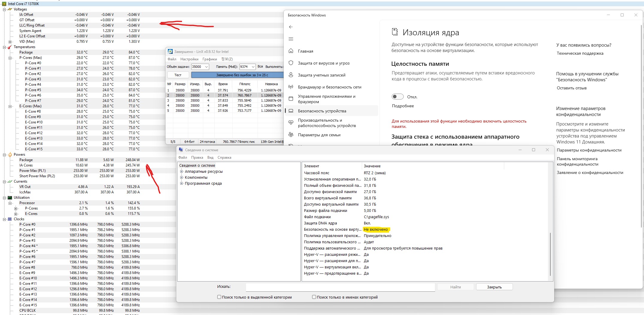Open Правка menu in Сведения о системе
Image resolution: width=644 pixels, height=315 pixels.
(x=197, y=157)
